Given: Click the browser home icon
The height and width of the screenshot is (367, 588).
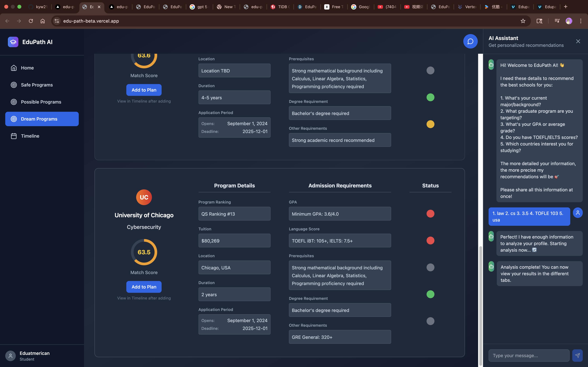Looking at the screenshot, I should tap(42, 21).
